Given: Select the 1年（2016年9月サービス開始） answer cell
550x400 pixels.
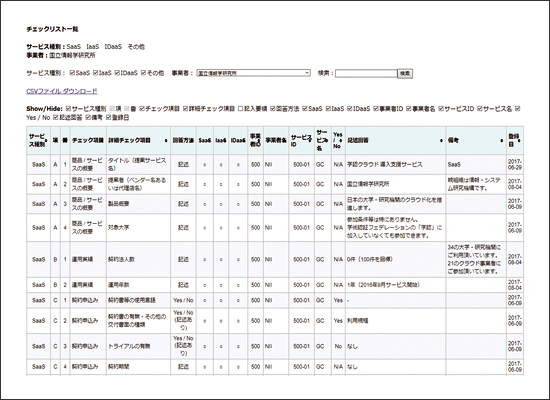Looking at the screenshot, I should coord(395,285).
